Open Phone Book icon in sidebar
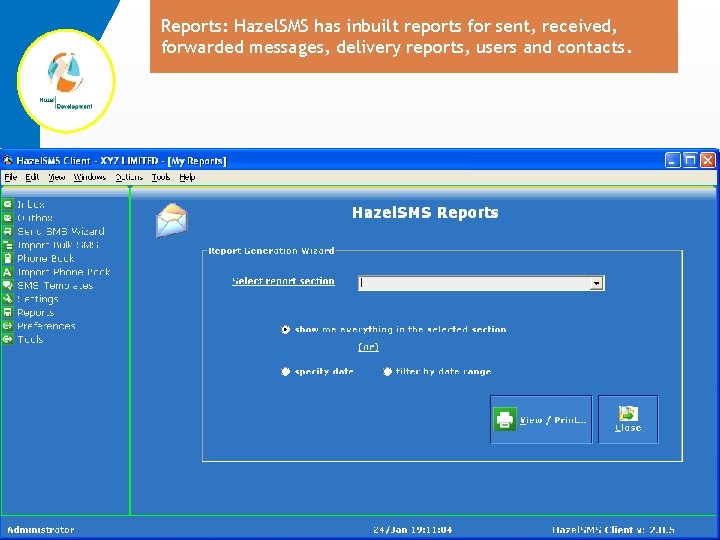This screenshot has width=720, height=540. click(8, 258)
